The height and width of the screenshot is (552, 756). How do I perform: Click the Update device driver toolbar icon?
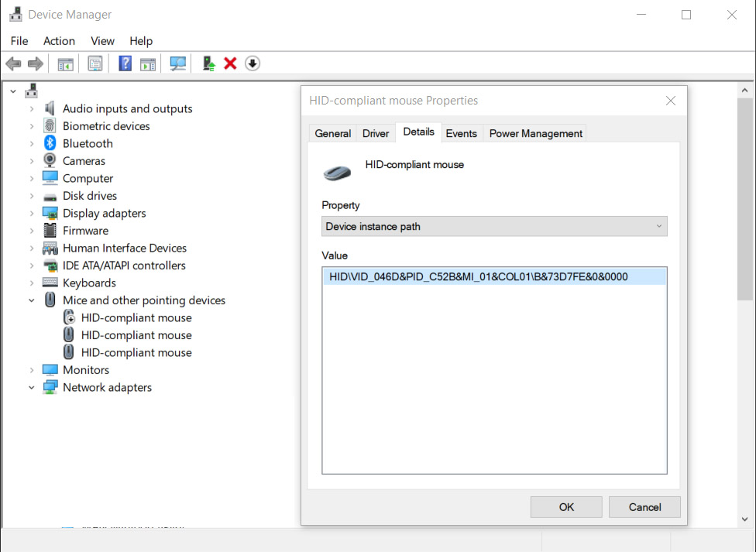point(208,63)
